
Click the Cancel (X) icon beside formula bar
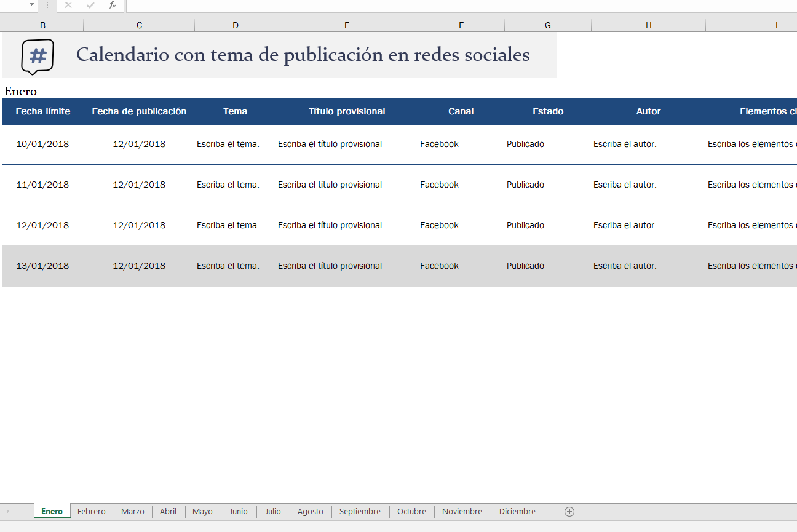tap(68, 6)
